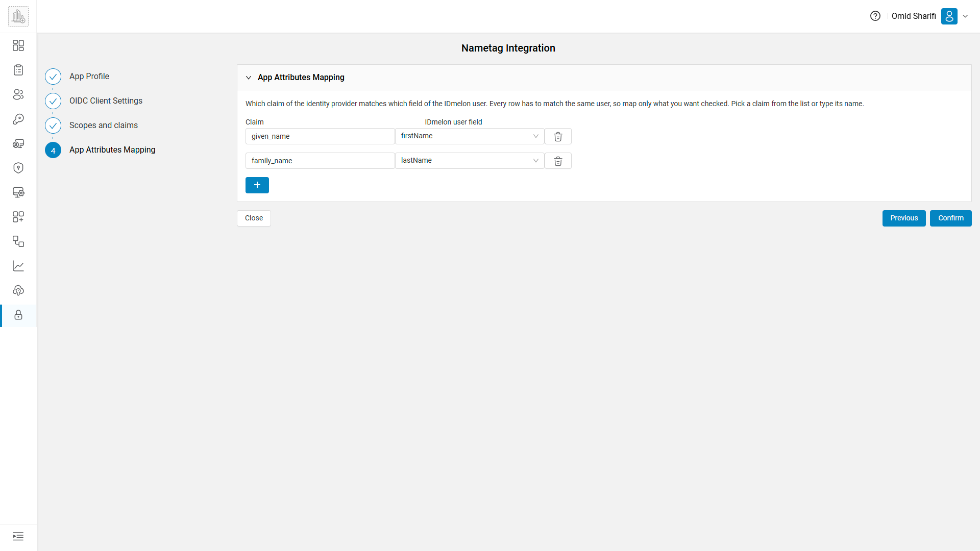The height and width of the screenshot is (551, 980).
Task: Open the help question mark icon
Action: pyautogui.click(x=875, y=16)
